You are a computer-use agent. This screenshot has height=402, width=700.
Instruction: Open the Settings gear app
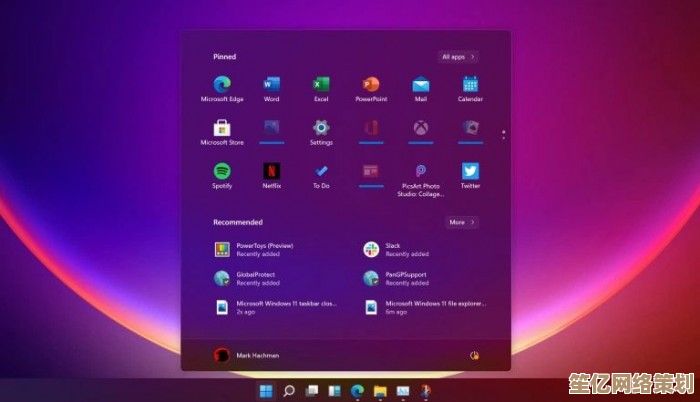(x=321, y=133)
